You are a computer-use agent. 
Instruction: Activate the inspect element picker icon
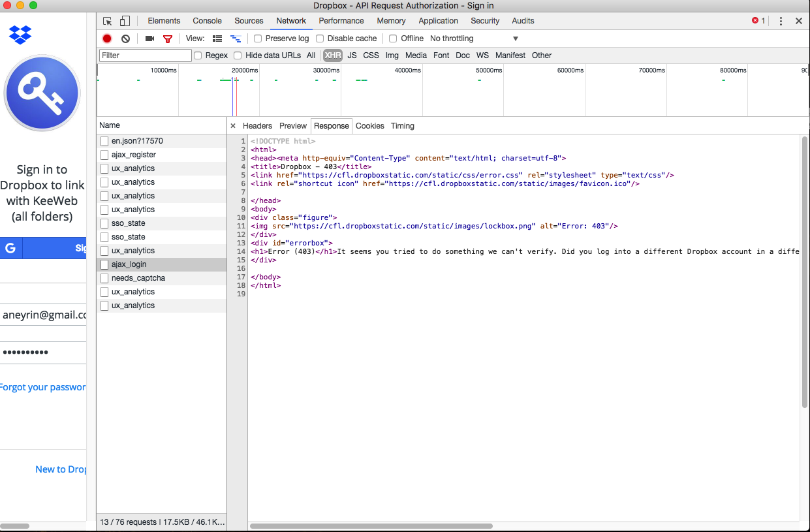point(108,21)
